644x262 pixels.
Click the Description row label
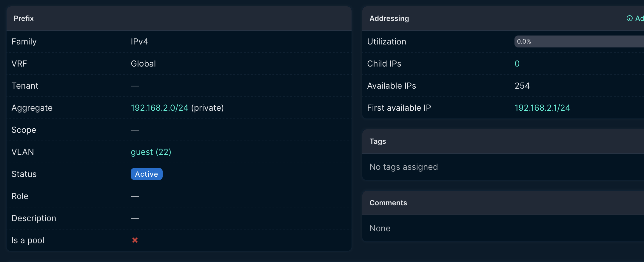(34, 218)
